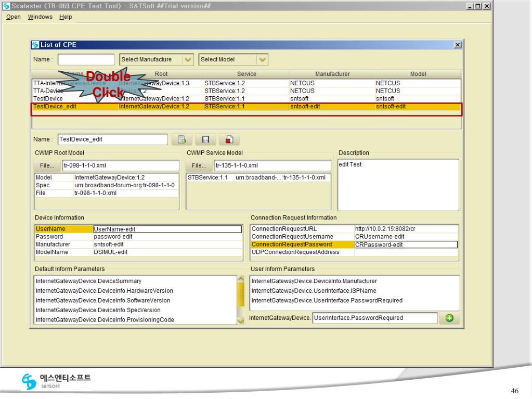Screen dimensions: 532x399
Task: Click the new CPE document icon
Action: [x=182, y=139]
